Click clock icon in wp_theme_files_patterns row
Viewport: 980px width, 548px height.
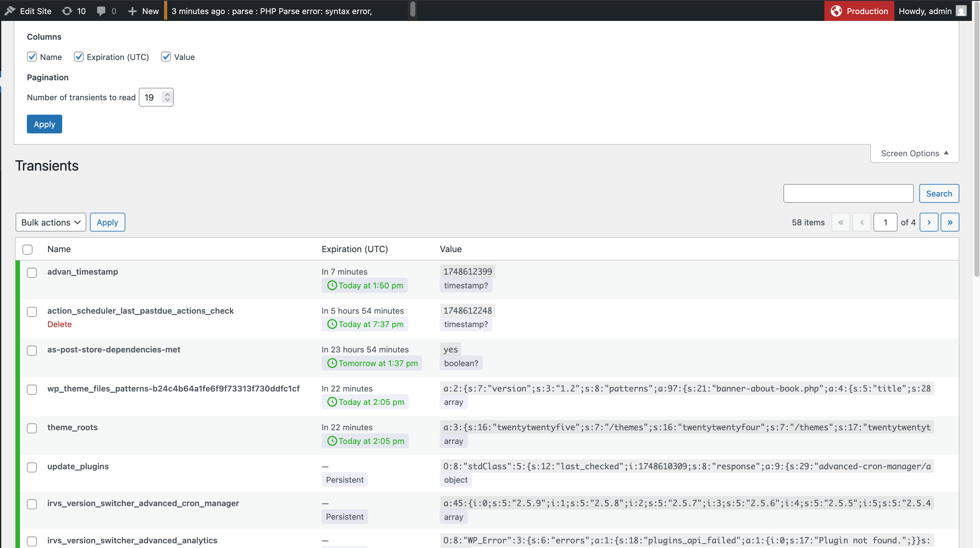click(332, 402)
